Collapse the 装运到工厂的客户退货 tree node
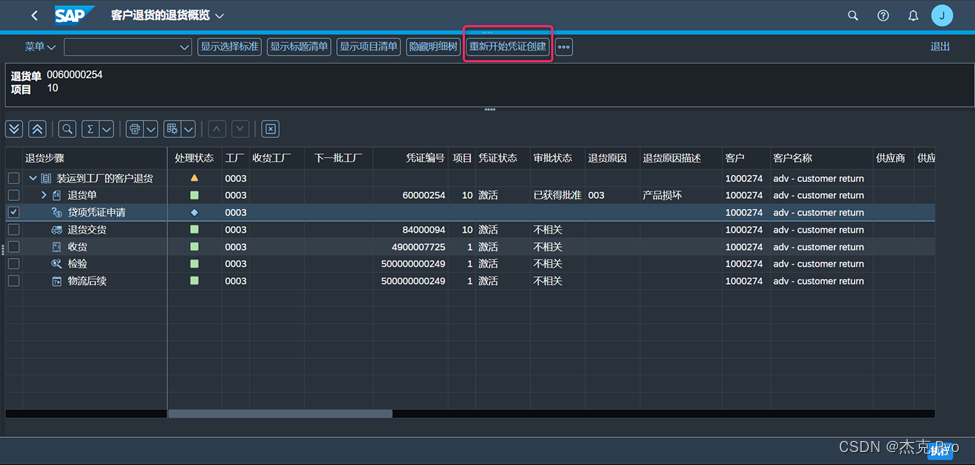975x465 pixels. click(33, 178)
